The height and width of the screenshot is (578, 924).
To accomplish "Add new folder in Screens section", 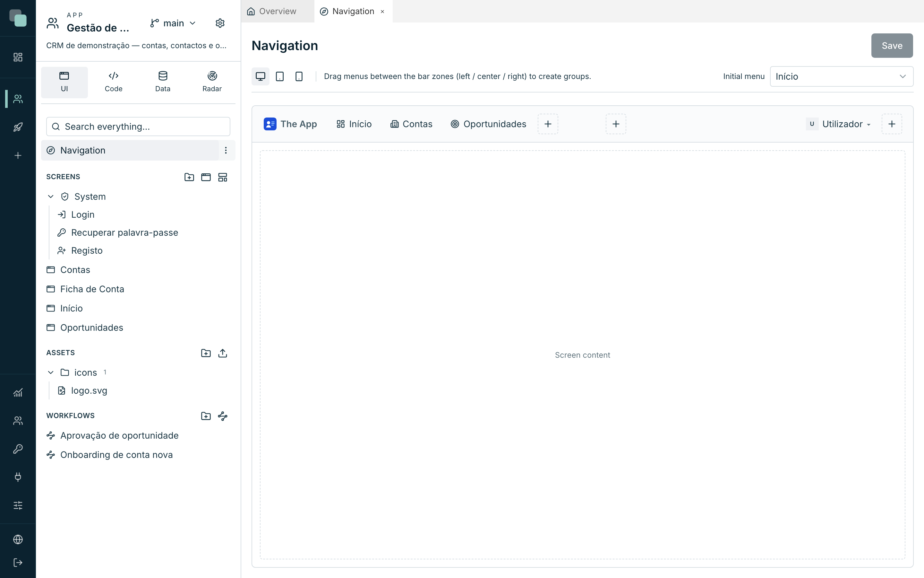I will (189, 177).
